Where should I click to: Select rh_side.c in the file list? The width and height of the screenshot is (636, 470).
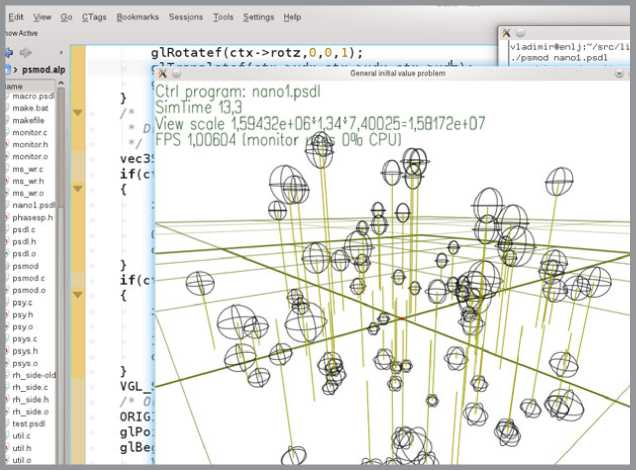[x=30, y=387]
